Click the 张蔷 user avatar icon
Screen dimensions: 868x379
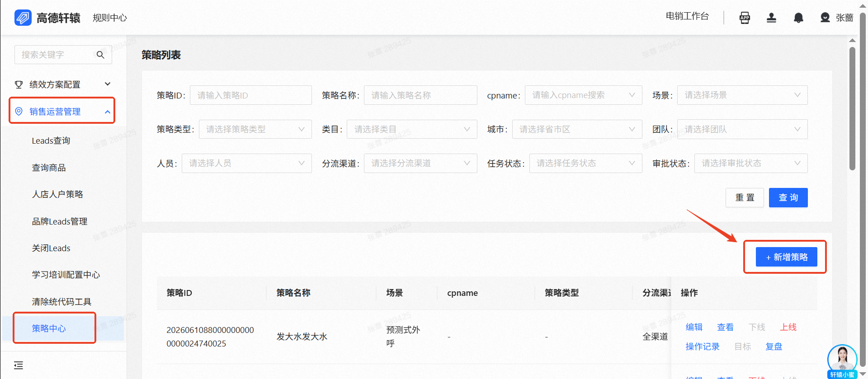(x=825, y=18)
